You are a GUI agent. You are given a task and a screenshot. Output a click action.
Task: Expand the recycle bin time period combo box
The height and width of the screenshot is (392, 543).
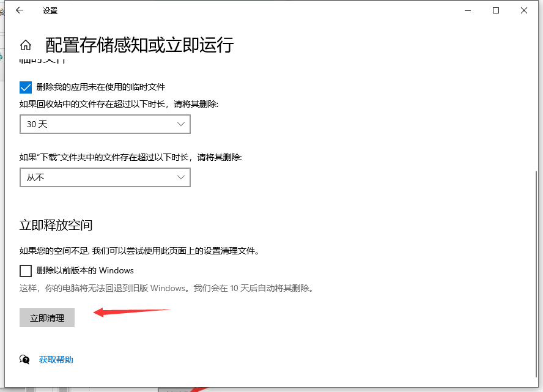(x=105, y=124)
